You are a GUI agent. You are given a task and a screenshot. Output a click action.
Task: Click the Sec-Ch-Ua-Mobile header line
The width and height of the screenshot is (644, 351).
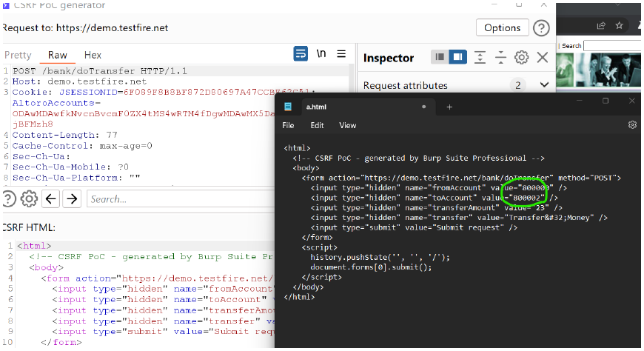[70, 167]
